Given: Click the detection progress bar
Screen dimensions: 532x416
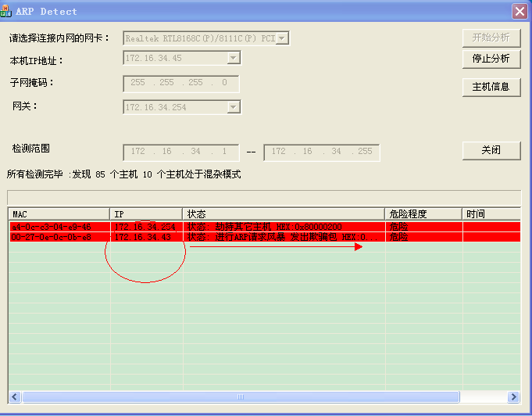Looking at the screenshot, I should tap(264, 197).
